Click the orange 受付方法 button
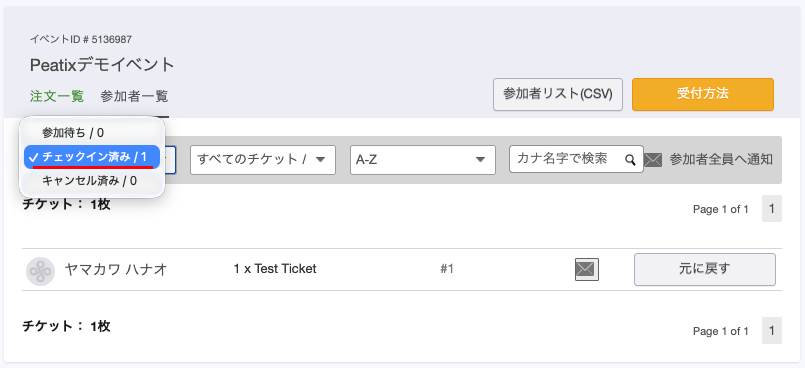This screenshot has width=805, height=368. point(703,94)
